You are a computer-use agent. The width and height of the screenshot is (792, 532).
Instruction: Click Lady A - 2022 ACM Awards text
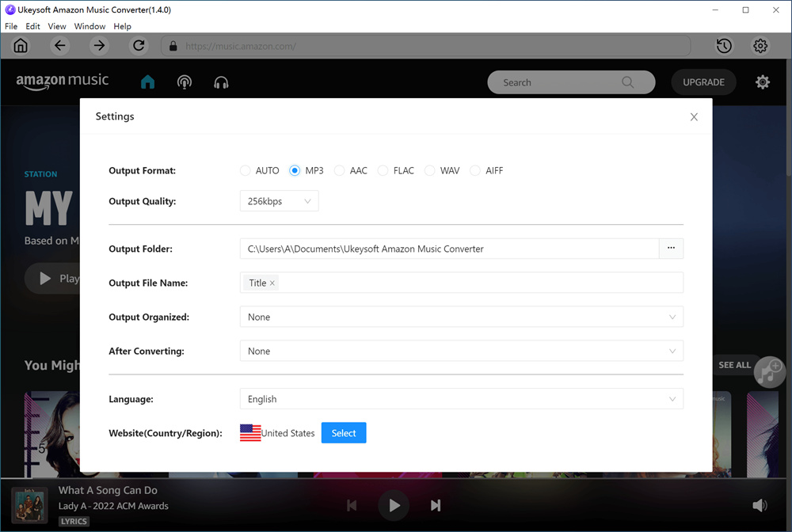tap(113, 506)
